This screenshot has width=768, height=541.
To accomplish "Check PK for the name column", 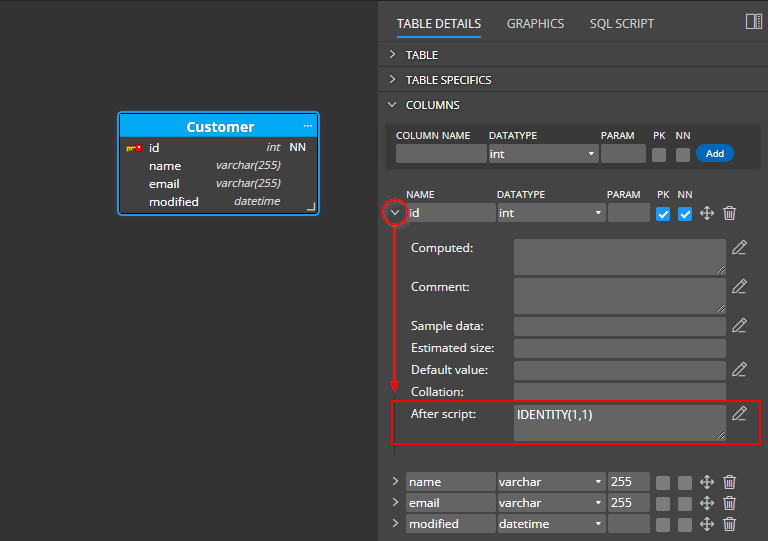I will click(x=663, y=483).
